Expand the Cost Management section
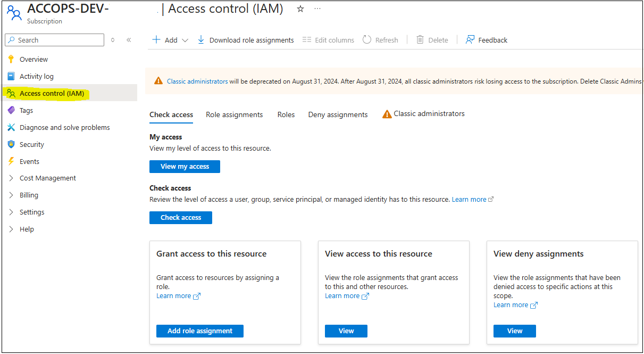 pos(47,178)
